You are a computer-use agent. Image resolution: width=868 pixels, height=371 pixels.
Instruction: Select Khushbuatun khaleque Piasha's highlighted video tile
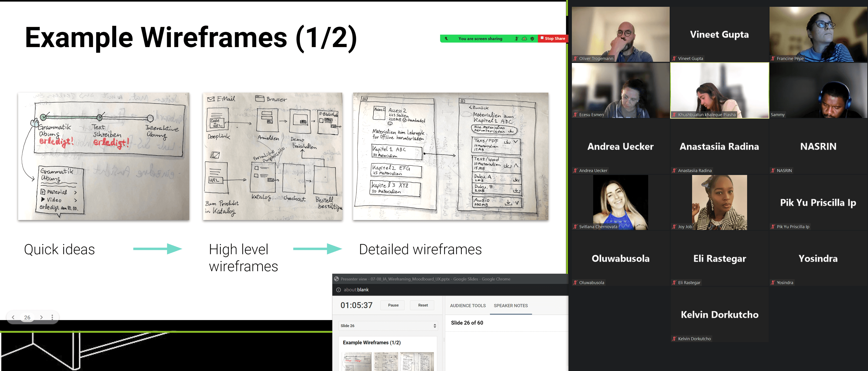(719, 90)
